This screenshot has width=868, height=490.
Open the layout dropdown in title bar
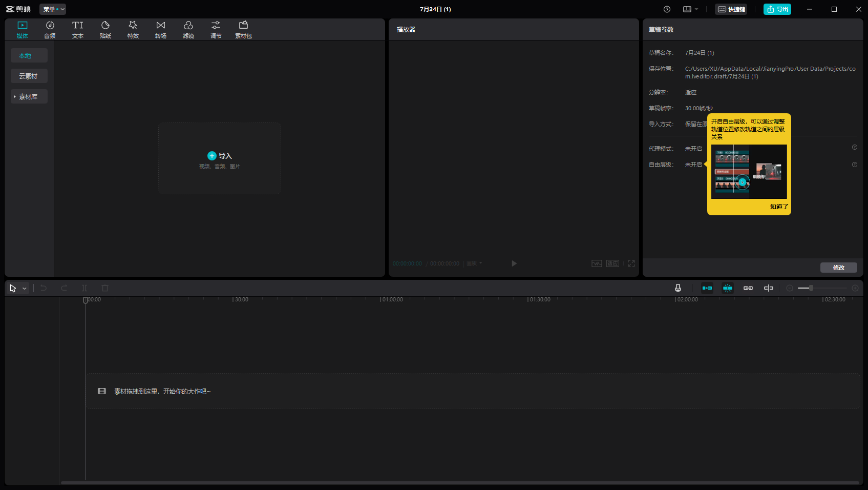(690, 9)
